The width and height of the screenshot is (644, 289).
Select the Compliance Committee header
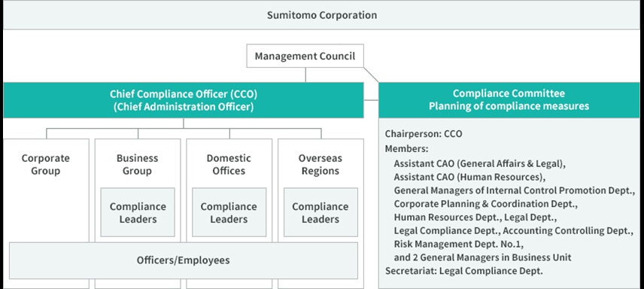[x=509, y=100]
